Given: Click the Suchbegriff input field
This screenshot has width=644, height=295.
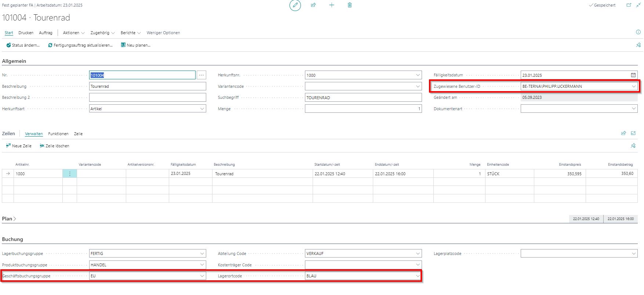Looking at the screenshot, I should tap(363, 97).
